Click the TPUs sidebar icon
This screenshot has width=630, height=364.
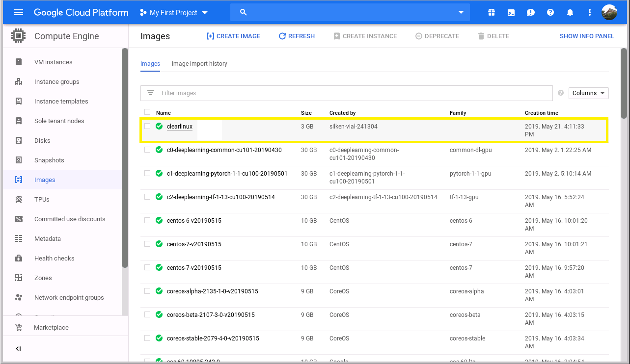point(19,199)
